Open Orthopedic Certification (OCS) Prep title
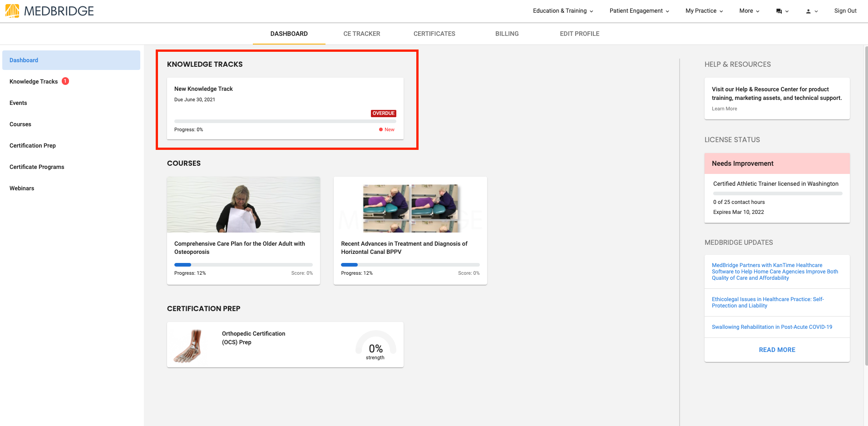This screenshot has width=868, height=426. 253,338
